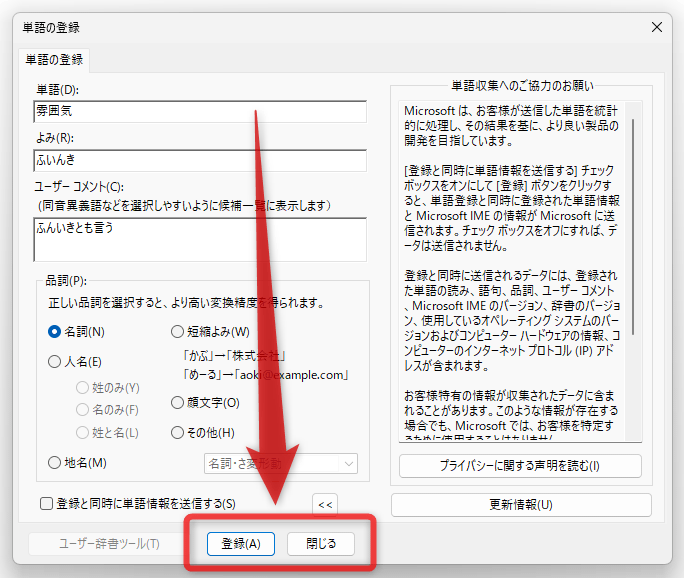Collapse the panel with the << button
Screen dimensions: 684x578
coord(325,505)
